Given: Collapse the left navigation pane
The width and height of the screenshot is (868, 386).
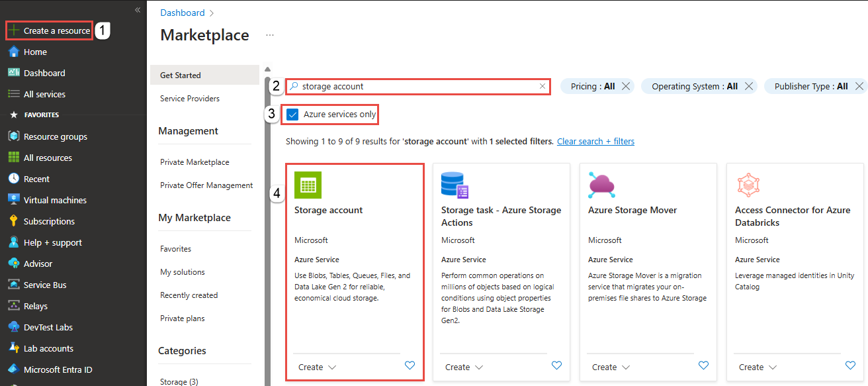Looking at the screenshot, I should [137, 10].
